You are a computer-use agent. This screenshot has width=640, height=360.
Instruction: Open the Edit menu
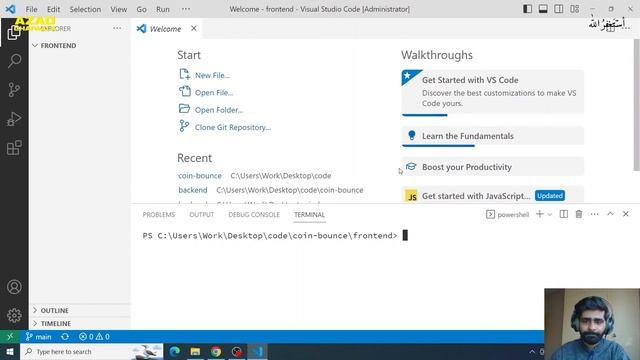click(x=53, y=9)
